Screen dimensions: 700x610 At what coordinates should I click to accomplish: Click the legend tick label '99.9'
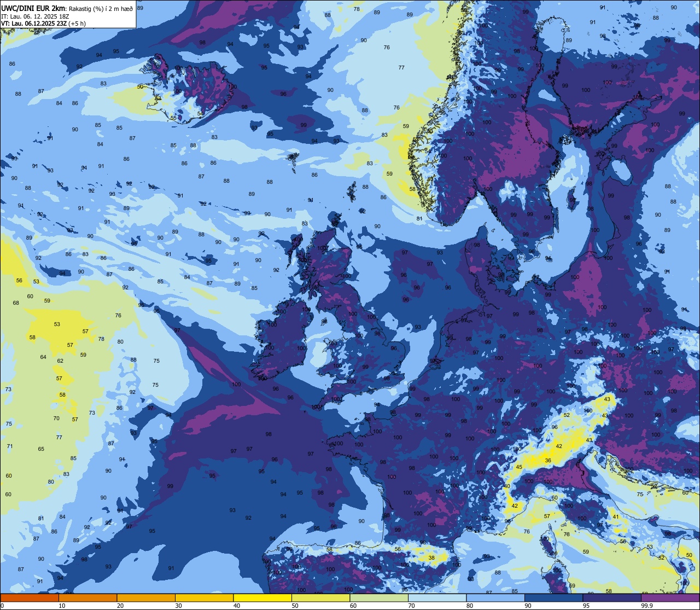point(647,606)
